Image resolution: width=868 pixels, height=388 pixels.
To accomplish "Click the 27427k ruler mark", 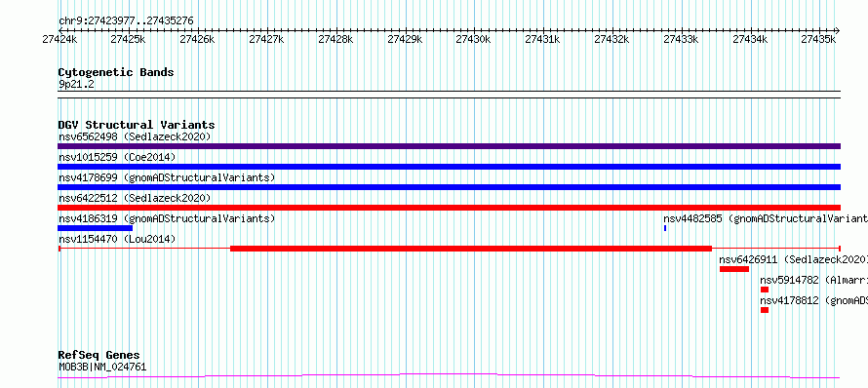I will (267, 39).
